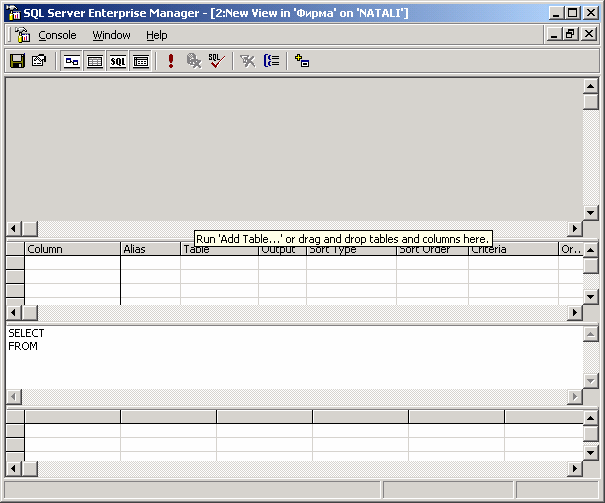Click the Verify SQL check icon
This screenshot has height=503, width=605.
click(216, 61)
